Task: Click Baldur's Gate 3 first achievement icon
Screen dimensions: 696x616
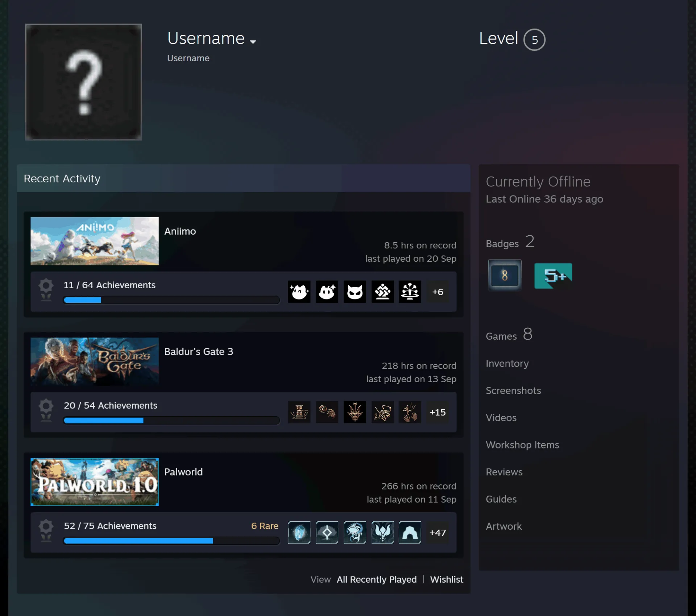Action: point(299,412)
